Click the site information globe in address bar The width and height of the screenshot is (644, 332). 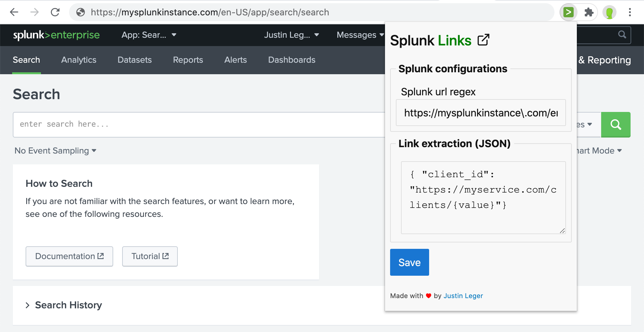tap(80, 12)
